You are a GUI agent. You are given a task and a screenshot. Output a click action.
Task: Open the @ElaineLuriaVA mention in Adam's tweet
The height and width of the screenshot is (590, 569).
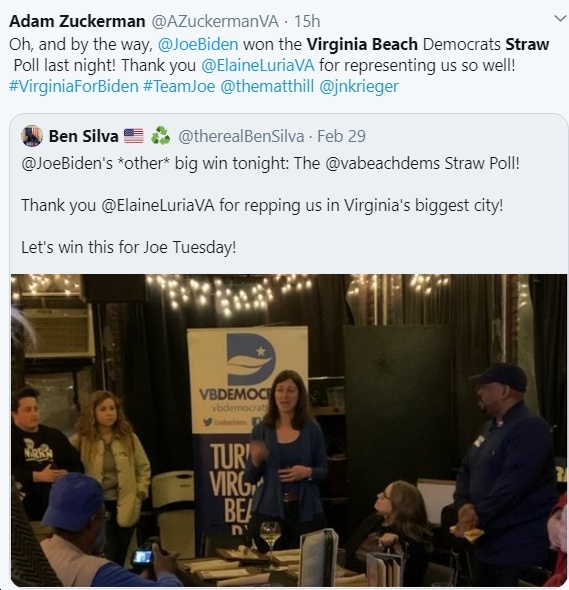(x=258, y=65)
